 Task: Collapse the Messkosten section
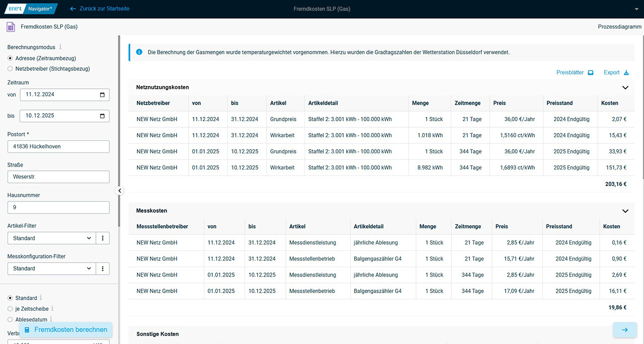pyautogui.click(x=625, y=211)
